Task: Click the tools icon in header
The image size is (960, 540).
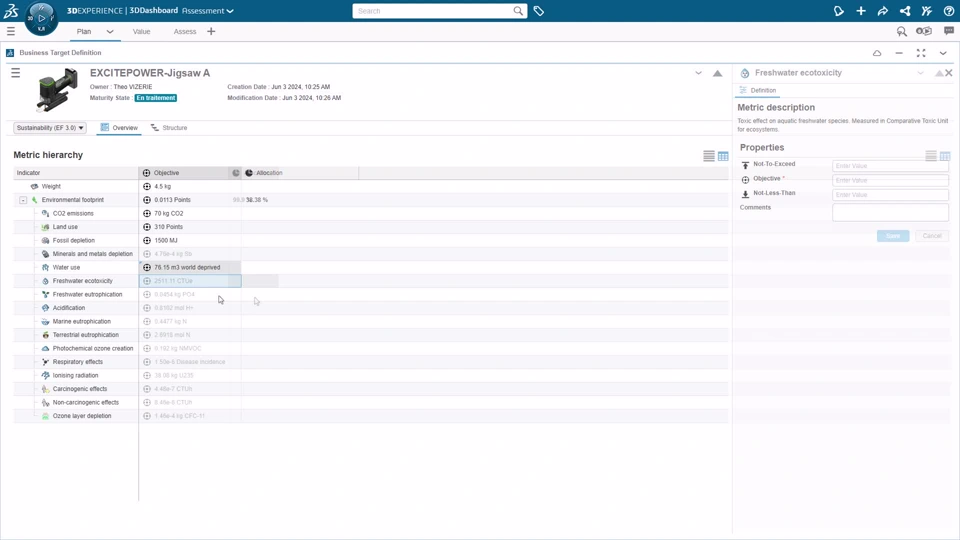Action: [927, 11]
